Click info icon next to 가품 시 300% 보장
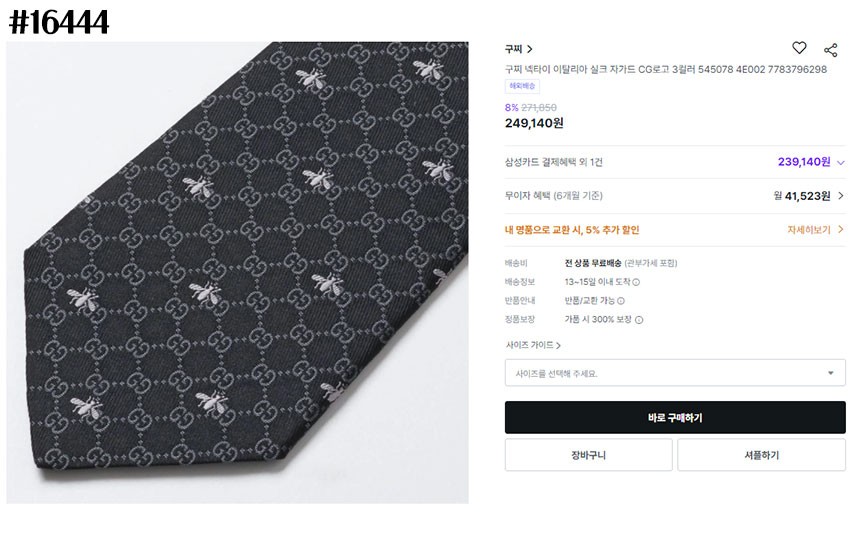The width and height of the screenshot is (860, 544). click(x=639, y=320)
